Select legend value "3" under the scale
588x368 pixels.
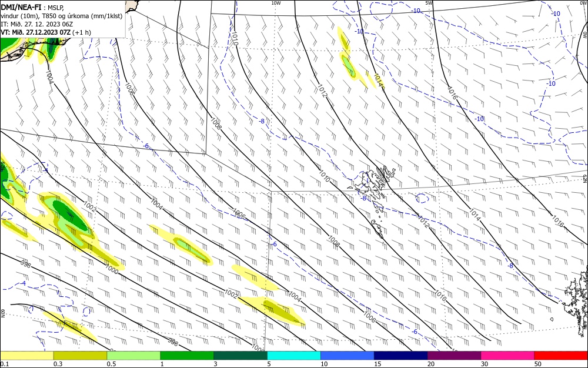pos(215,364)
